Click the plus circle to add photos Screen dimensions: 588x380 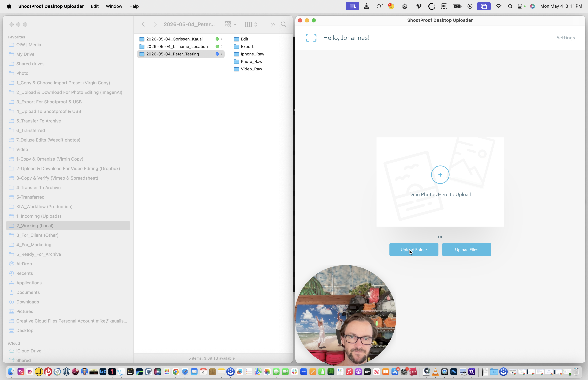[440, 175]
